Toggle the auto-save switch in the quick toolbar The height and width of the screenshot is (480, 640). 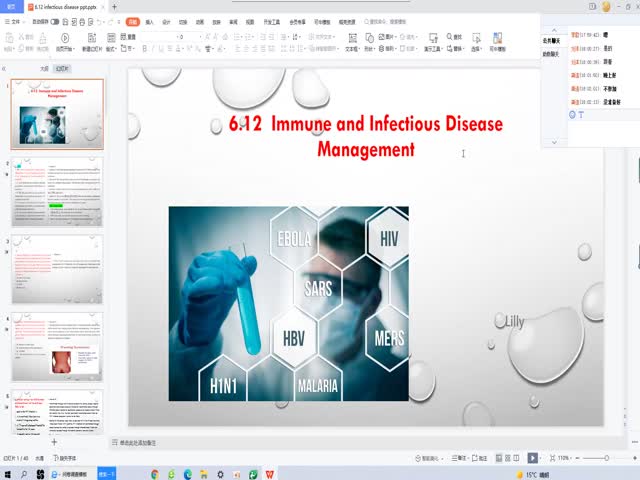click(x=55, y=22)
